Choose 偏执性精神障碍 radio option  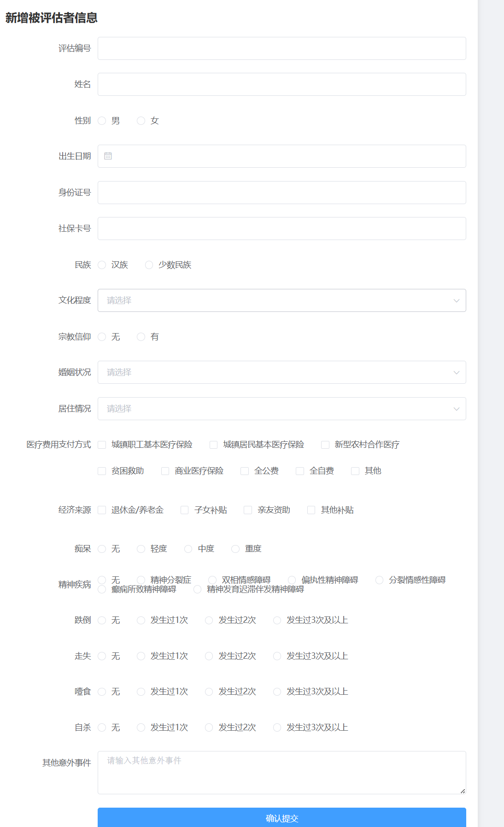coord(292,580)
